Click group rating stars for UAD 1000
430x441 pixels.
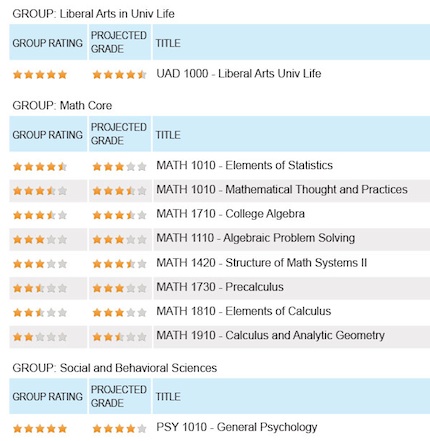[40, 75]
